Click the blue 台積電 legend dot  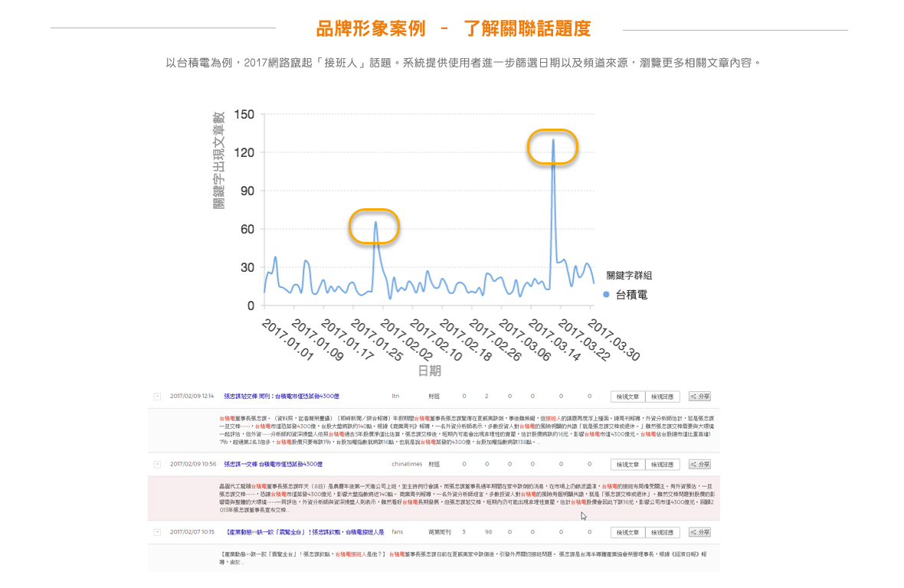(x=607, y=294)
